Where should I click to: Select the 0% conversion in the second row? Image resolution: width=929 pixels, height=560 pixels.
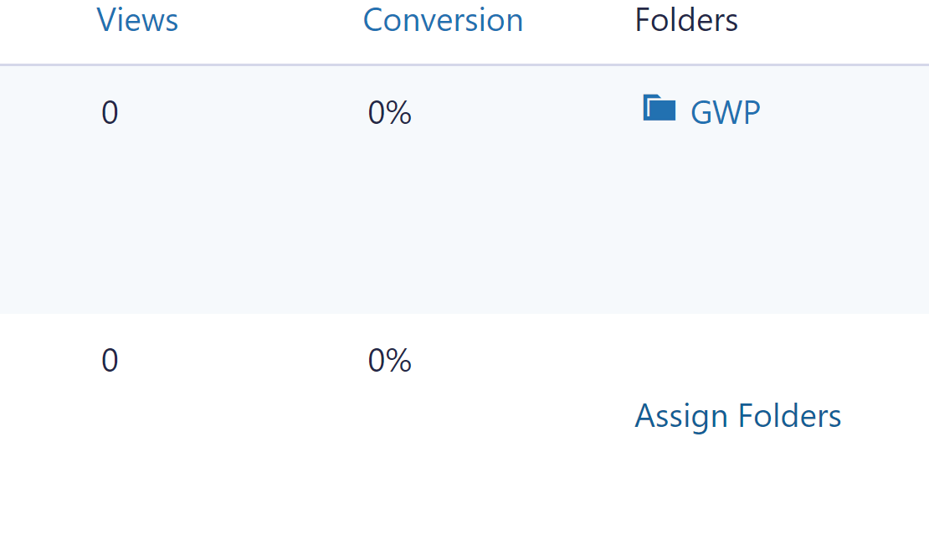390,361
